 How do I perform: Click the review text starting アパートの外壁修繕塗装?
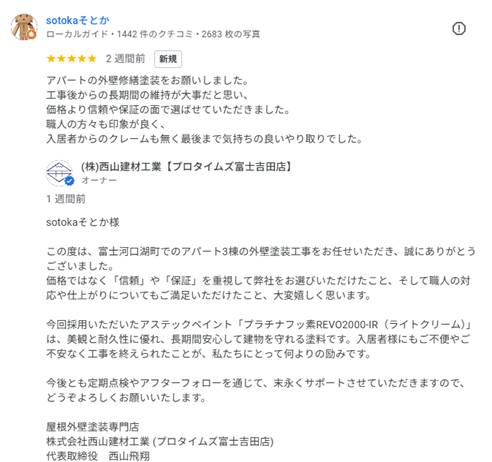click(204, 109)
